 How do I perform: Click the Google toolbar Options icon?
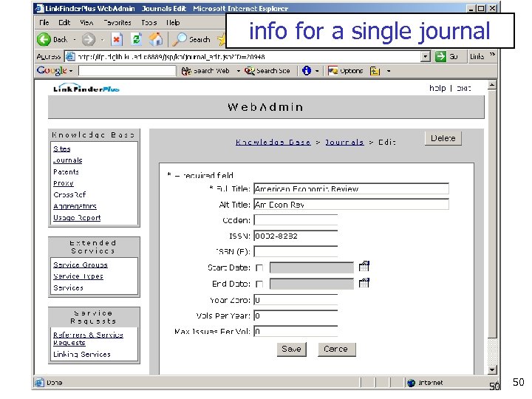(x=332, y=71)
